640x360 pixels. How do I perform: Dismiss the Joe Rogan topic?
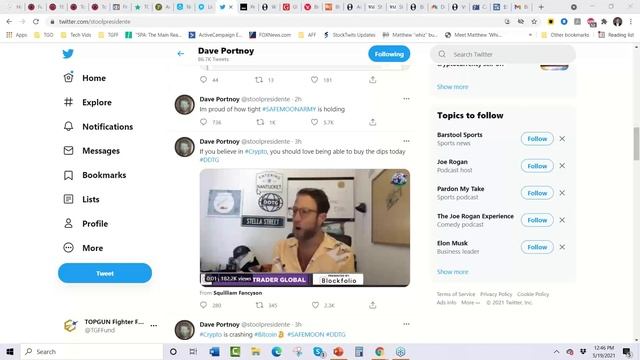tap(562, 166)
